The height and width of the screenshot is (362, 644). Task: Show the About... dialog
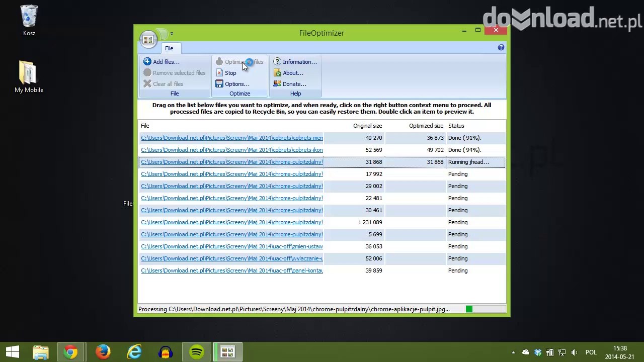[x=288, y=73]
